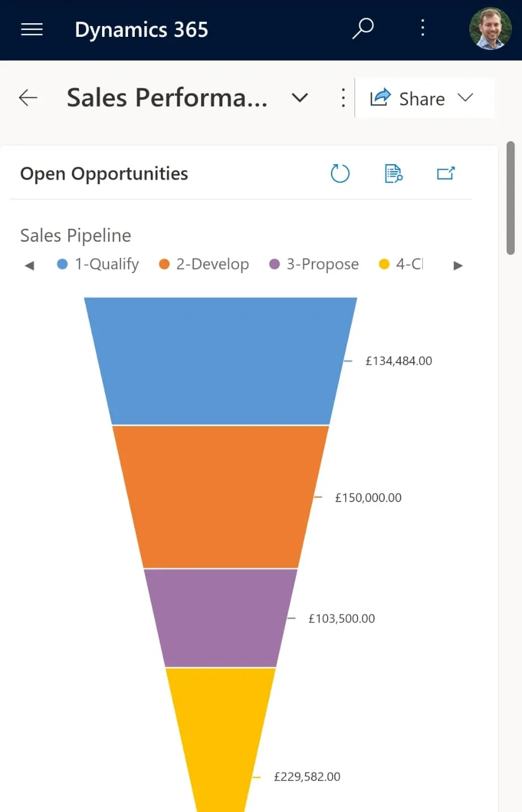522x812 pixels.
Task: Open the header more options menu
Action: click(423, 28)
